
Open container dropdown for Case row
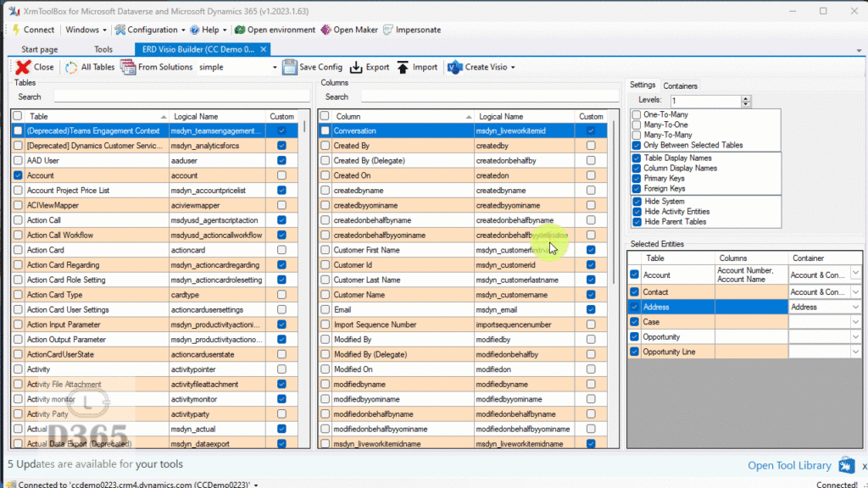(855, 321)
